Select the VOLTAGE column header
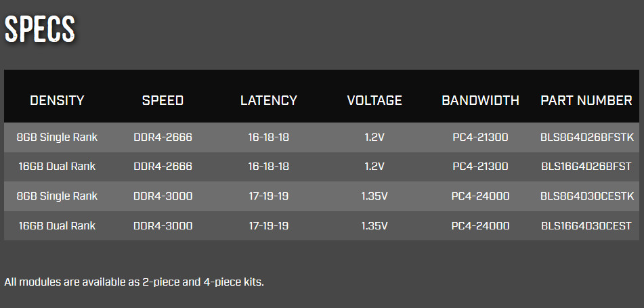This screenshot has width=644, height=308. [374, 100]
